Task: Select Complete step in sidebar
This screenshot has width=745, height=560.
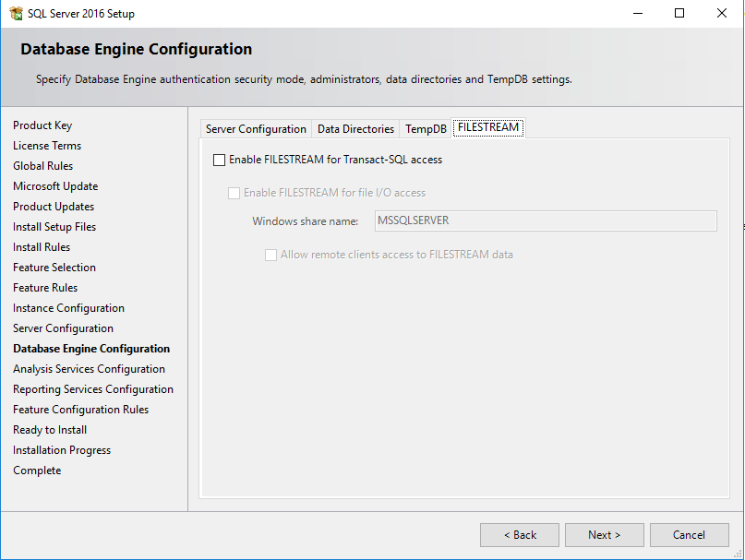Action: (x=37, y=471)
